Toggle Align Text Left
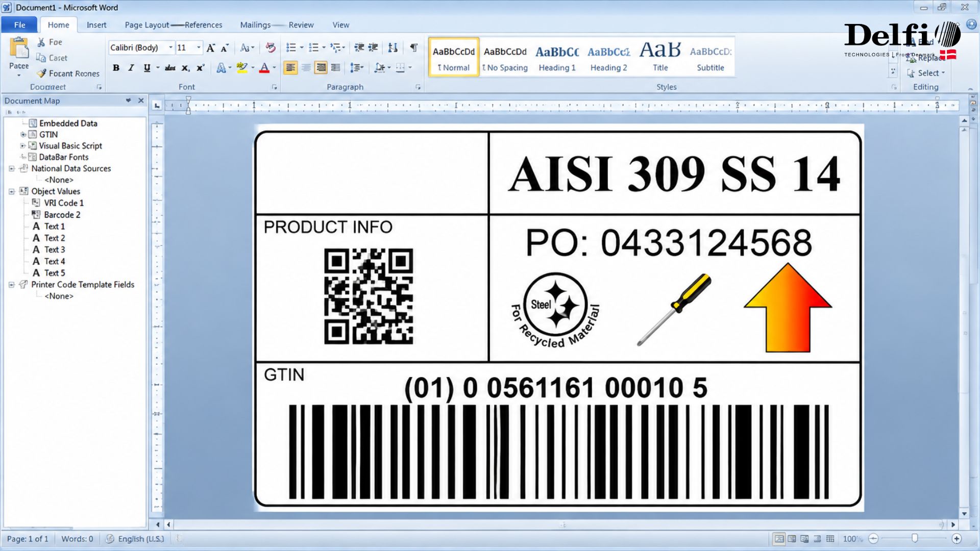Image resolution: width=980 pixels, height=551 pixels. point(290,67)
